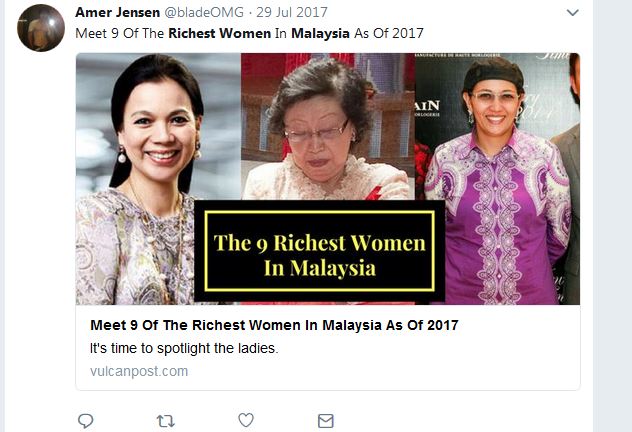Like the tweet with the heart icon
This screenshot has width=632, height=432.
pyautogui.click(x=246, y=420)
